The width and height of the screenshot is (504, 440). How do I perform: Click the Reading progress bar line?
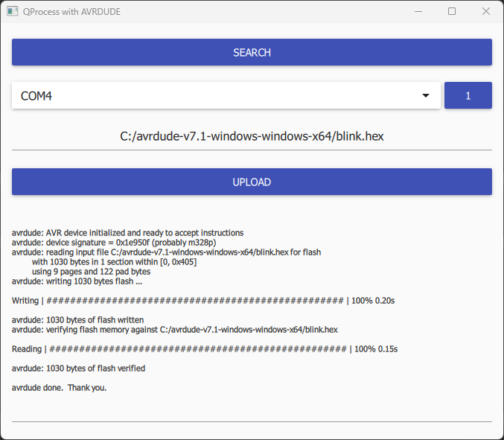pos(205,349)
